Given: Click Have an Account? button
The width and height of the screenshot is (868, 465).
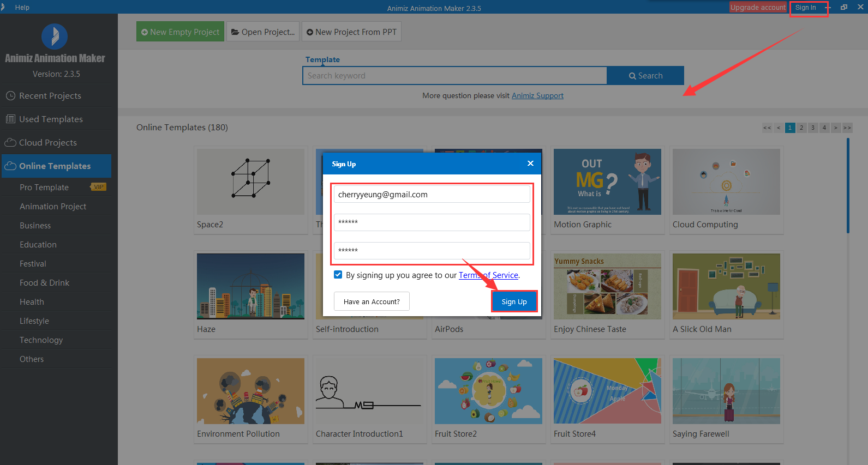Looking at the screenshot, I should [x=372, y=301].
